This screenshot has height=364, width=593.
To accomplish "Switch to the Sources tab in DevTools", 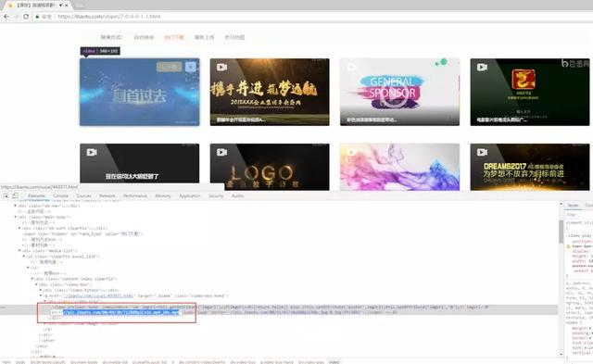I will tap(83, 195).
